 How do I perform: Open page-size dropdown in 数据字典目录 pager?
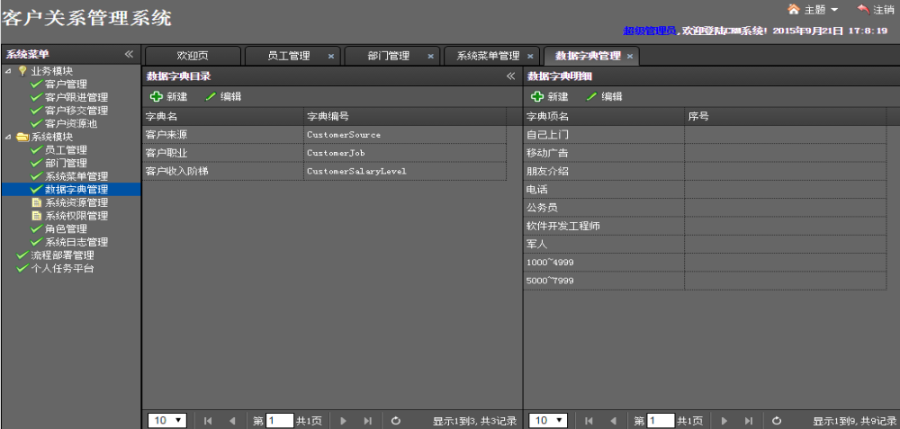tap(167, 421)
